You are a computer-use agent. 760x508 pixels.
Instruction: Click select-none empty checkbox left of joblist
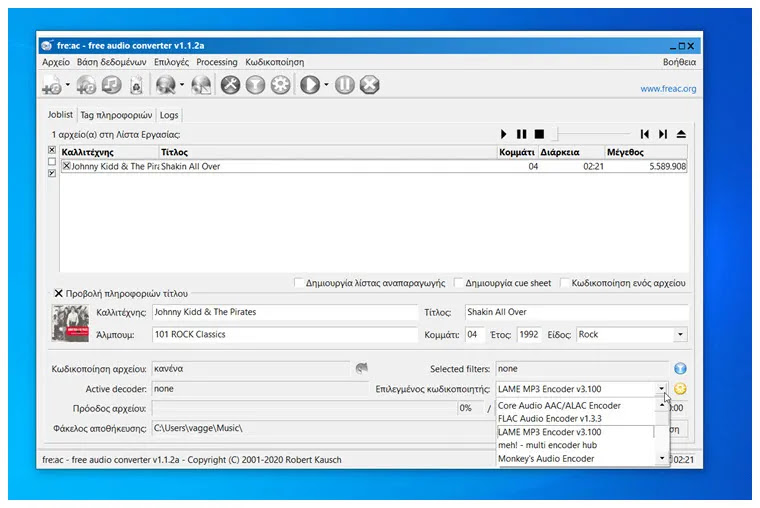(x=52, y=162)
